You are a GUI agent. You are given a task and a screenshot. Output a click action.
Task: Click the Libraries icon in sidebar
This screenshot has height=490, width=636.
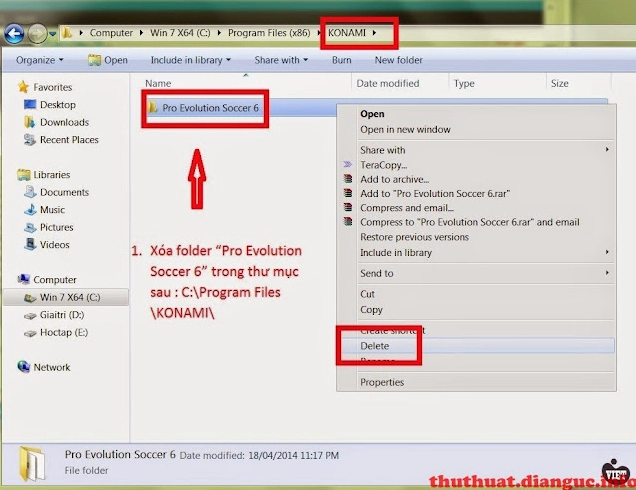24,174
